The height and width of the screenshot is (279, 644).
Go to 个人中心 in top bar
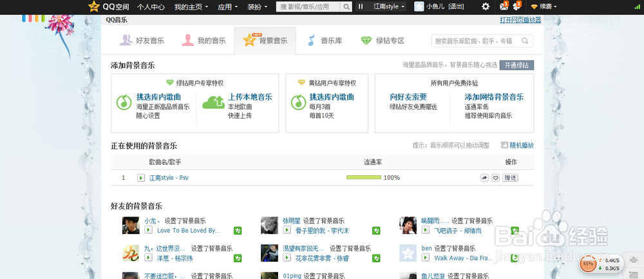(x=151, y=6)
